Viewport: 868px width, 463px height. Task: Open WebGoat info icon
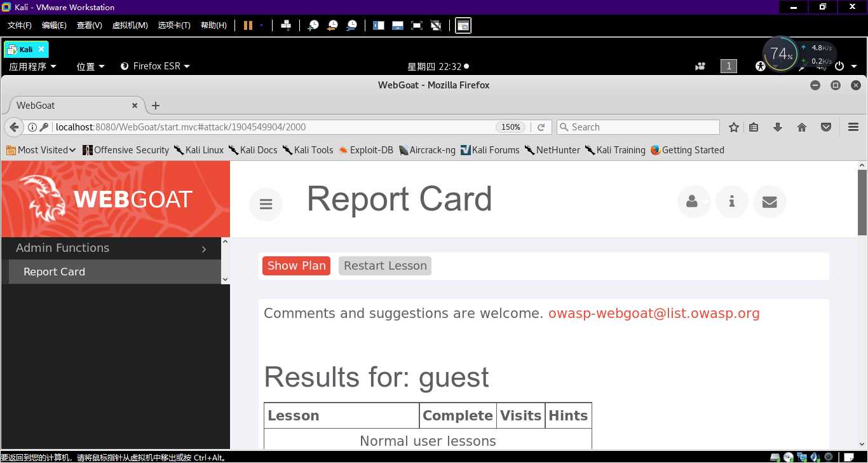point(732,202)
